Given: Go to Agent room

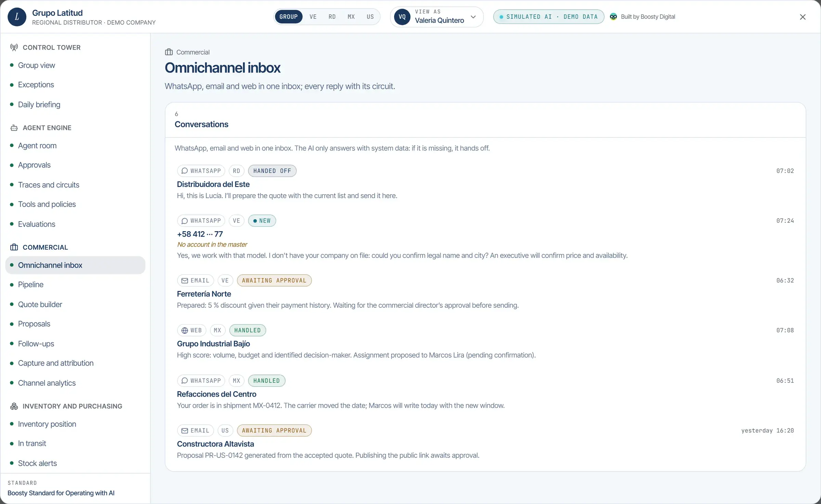Looking at the screenshot, I should click(75, 146).
